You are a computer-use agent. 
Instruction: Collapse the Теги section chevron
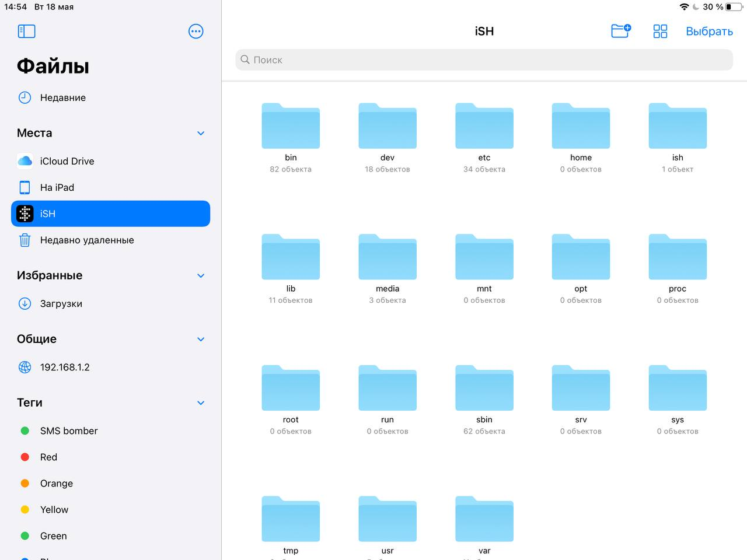tap(201, 403)
